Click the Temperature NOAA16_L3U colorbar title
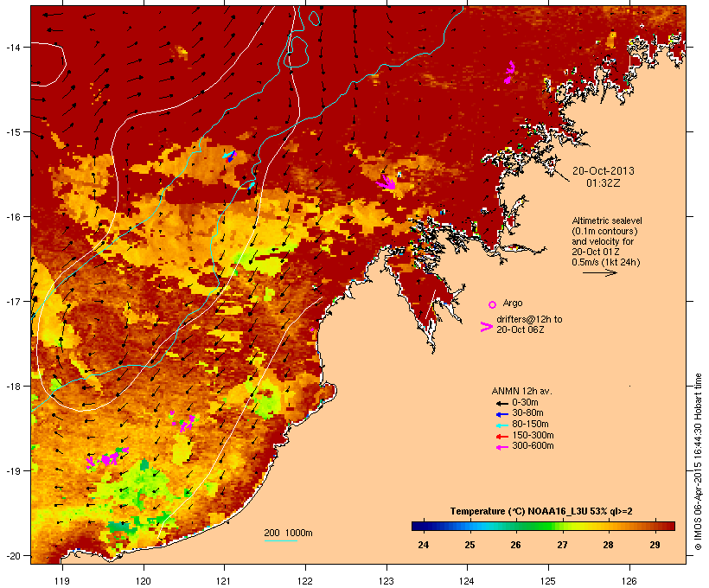 point(540,512)
